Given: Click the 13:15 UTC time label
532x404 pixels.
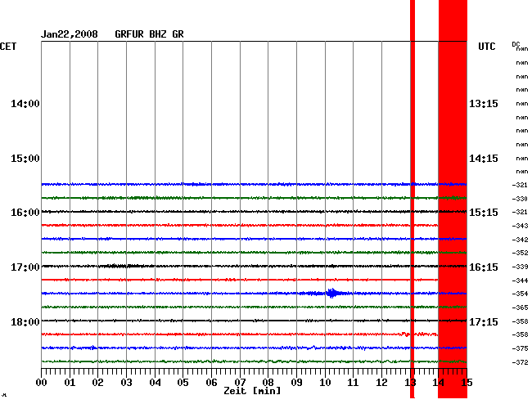Looking at the screenshot, I should pyautogui.click(x=484, y=104).
